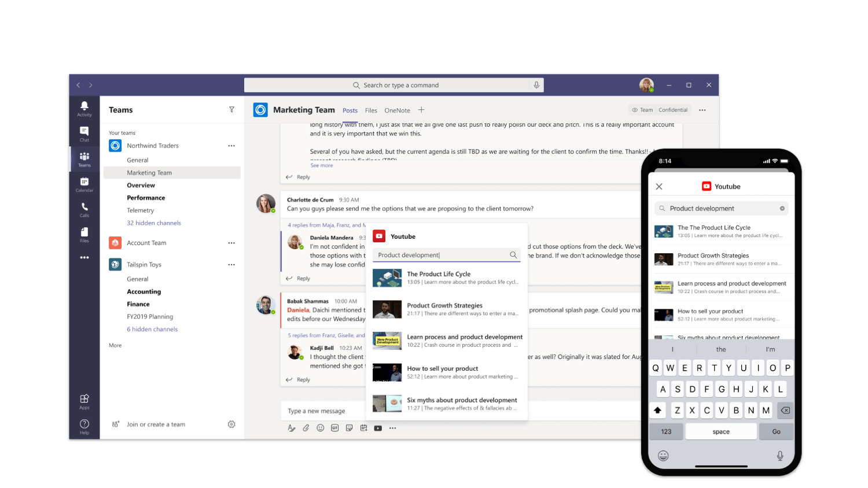Expand 5 replies from Franz, Giselle thread
Screen dimensions: 868x488
[x=326, y=335]
